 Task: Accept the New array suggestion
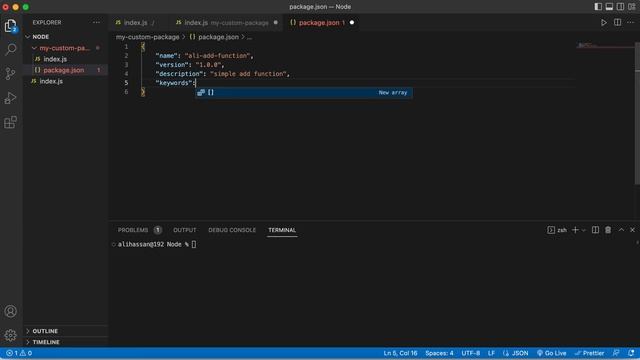pos(304,93)
